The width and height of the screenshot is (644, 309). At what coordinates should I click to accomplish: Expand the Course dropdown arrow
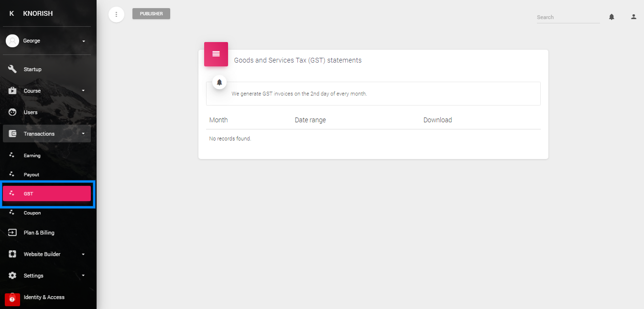pos(83,91)
